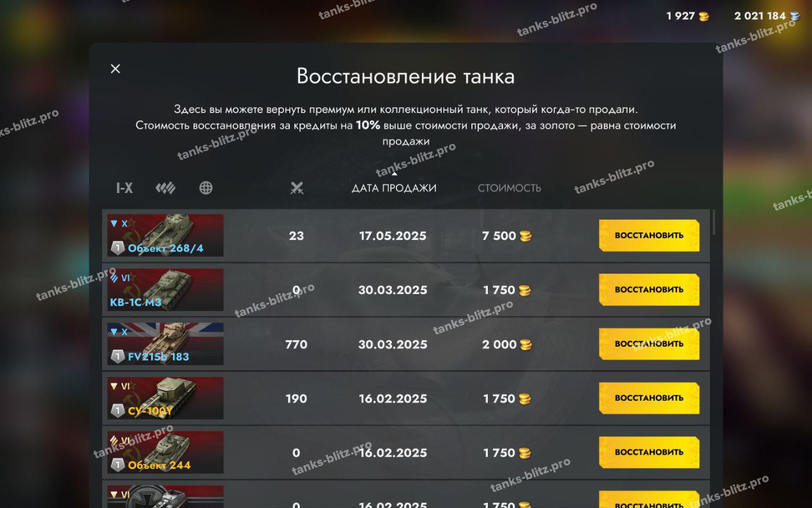812x508 pixels.
Task: Click the gold coins balance icon
Action: [704, 17]
